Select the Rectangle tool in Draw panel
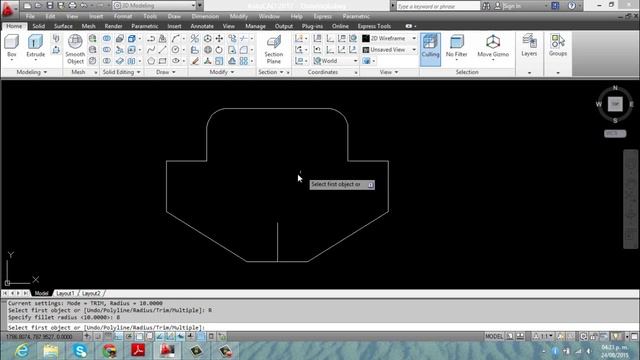 pos(162,61)
